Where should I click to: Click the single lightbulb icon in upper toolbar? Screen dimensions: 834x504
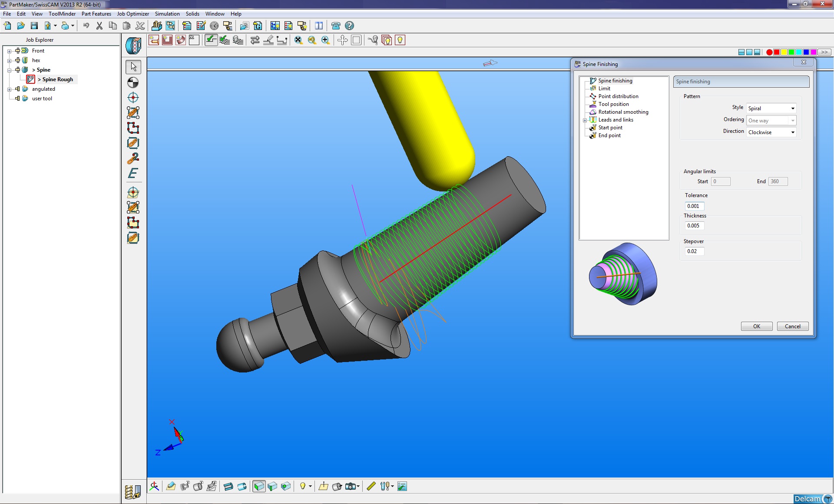coord(400,40)
